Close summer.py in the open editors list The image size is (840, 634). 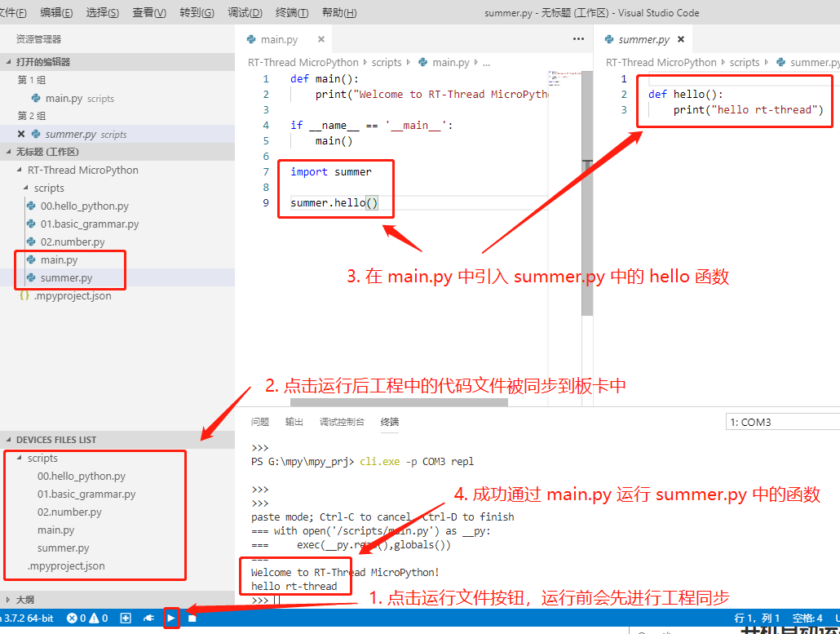click(21, 134)
